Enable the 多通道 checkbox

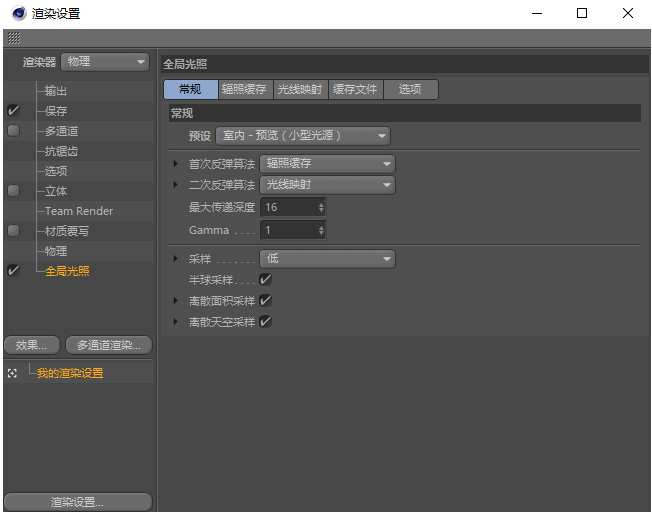click(13, 130)
